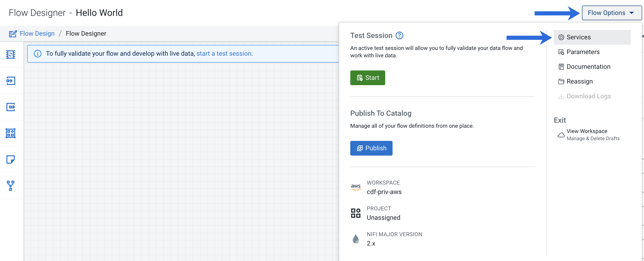Open Test Session help question mark
Image resolution: width=644 pixels, height=261 pixels.
pos(399,35)
